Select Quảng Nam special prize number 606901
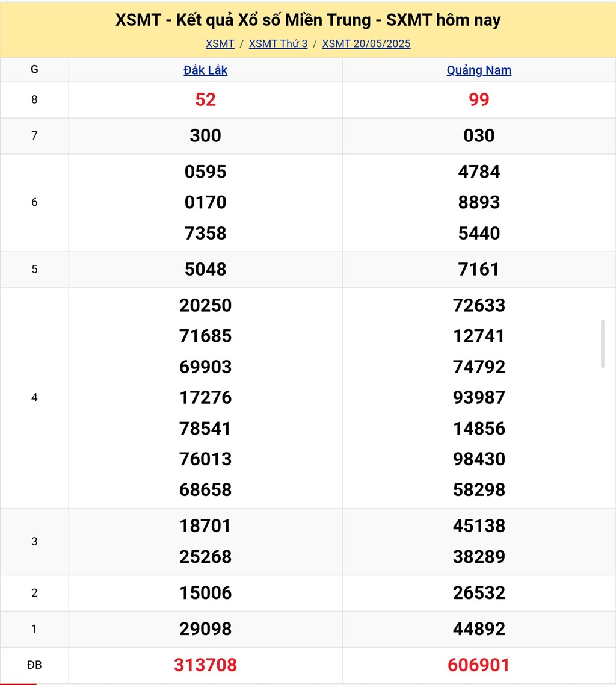616x685 pixels. click(479, 665)
